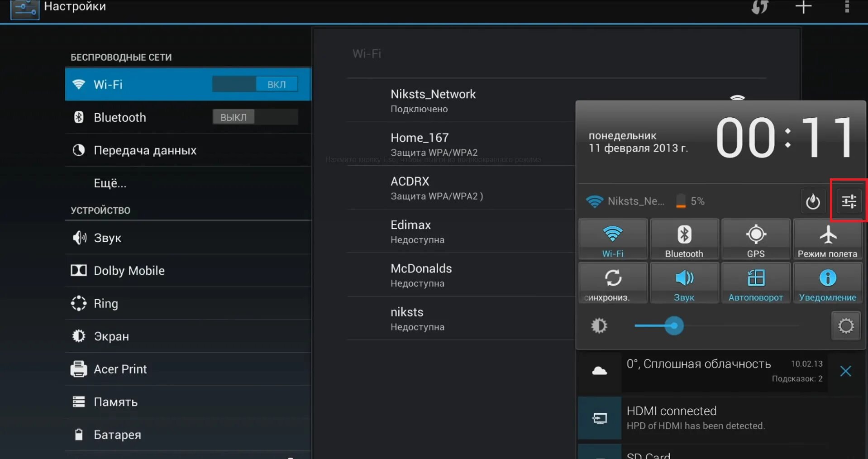868x459 pixels.
Task: Select the Niksts_Network connected network
Action: pyautogui.click(x=461, y=100)
